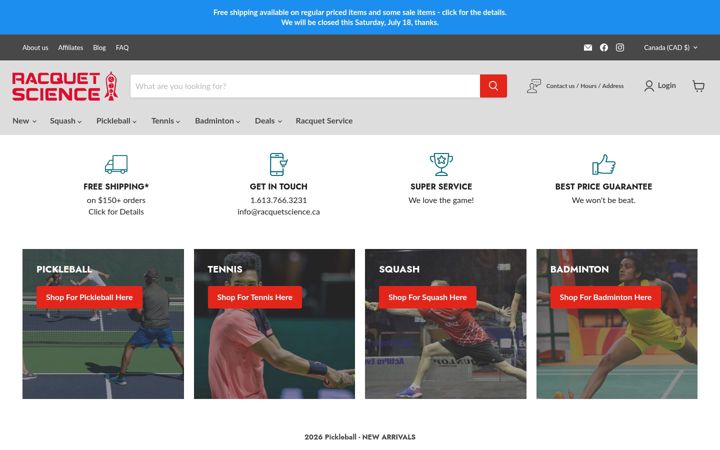The height and width of the screenshot is (450, 720).
Task: Click the Login person icon
Action: (649, 86)
